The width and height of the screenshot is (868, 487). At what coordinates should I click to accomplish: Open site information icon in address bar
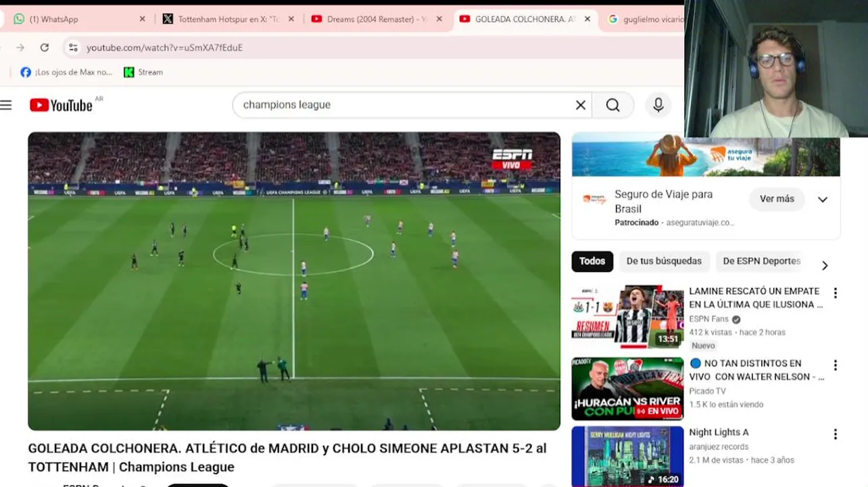pos(73,47)
